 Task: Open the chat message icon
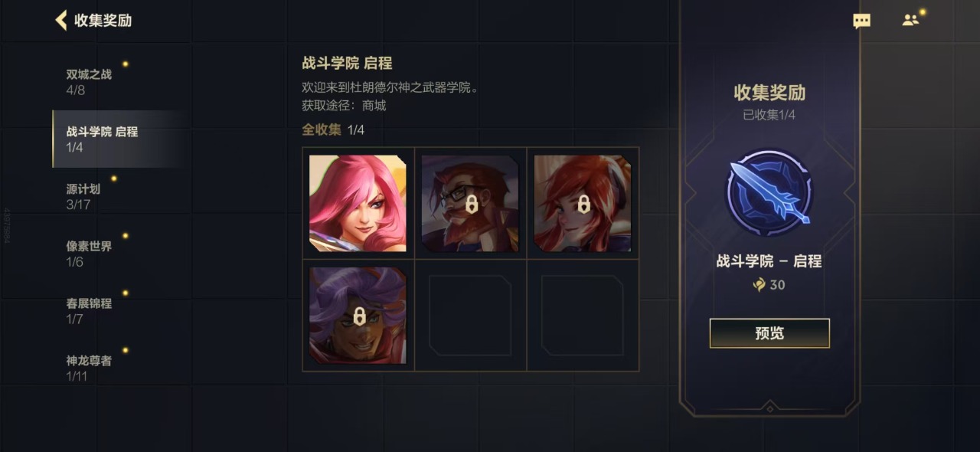[862, 21]
